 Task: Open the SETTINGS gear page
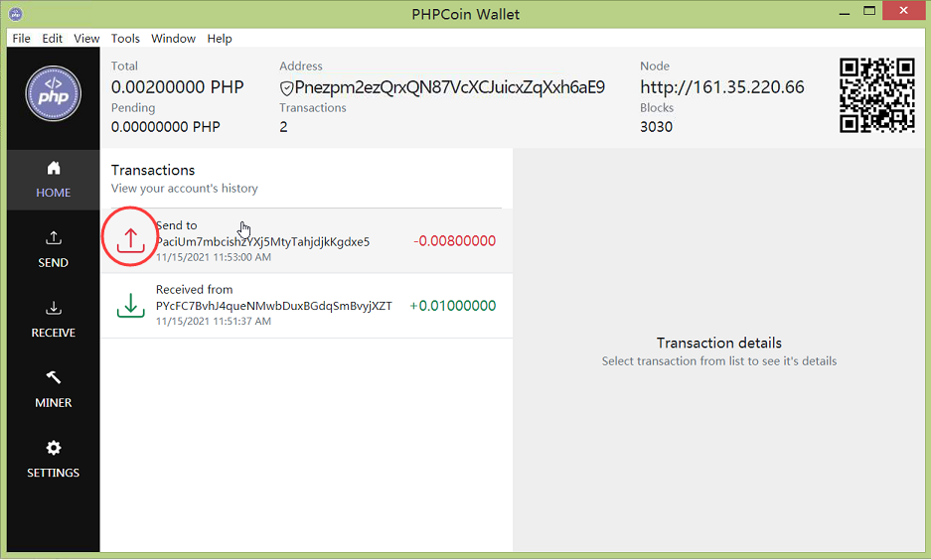[53, 459]
